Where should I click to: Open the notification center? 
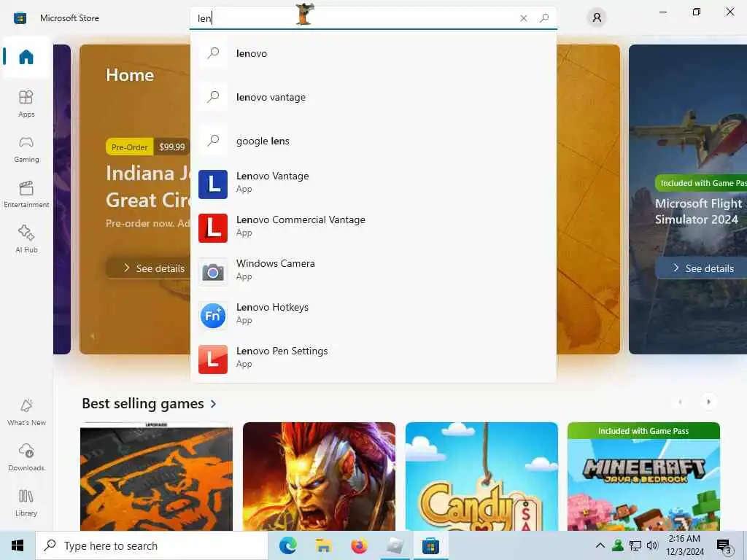coord(724,545)
